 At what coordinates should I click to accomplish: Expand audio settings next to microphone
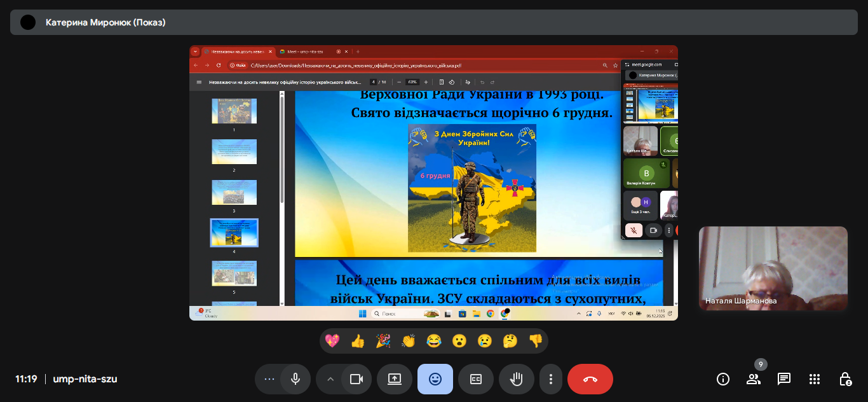click(x=269, y=379)
